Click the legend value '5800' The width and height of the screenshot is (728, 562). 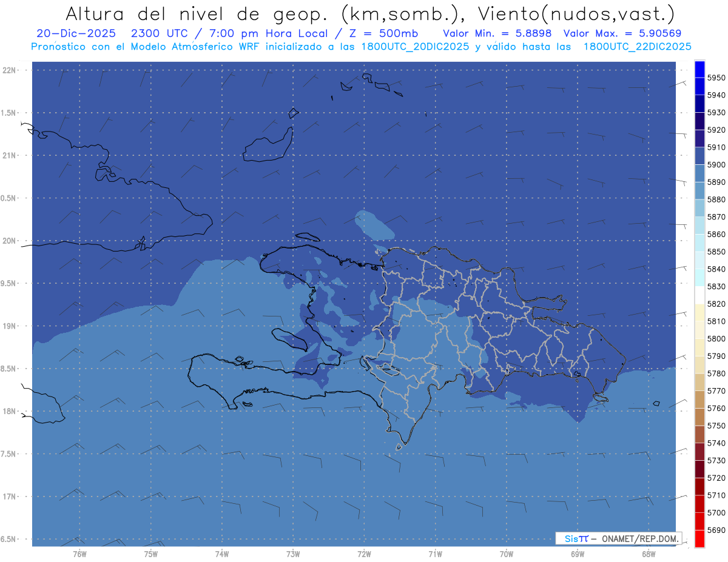[x=716, y=338]
